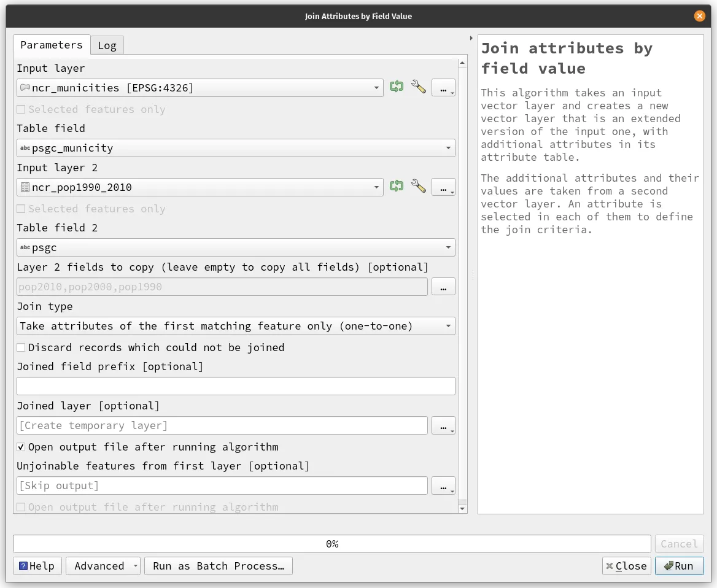Click iterate-over-layer icon for Input layer
717x588 pixels.
(397, 87)
